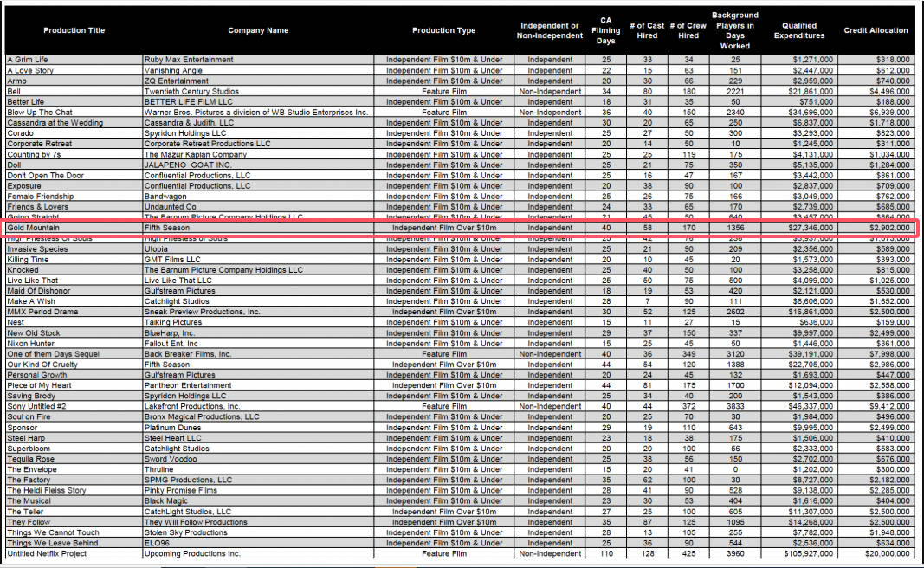
Task: Click 'Back Breaker Films, Inc.' cell
Action: [258, 354]
